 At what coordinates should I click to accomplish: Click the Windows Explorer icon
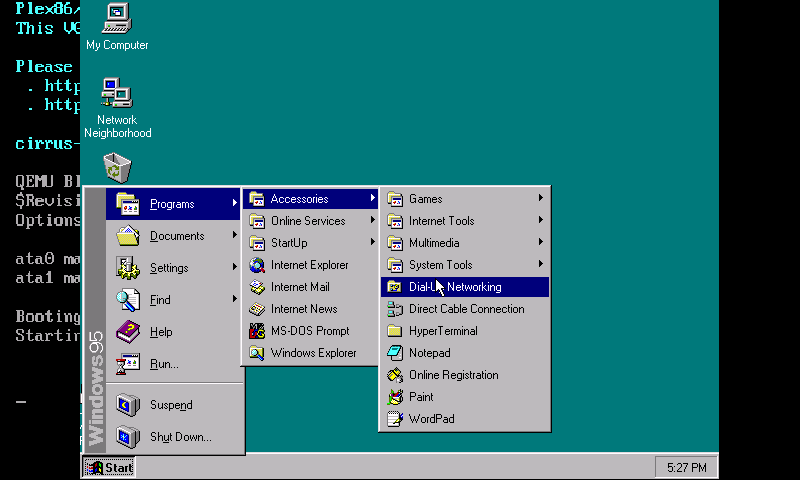click(x=257, y=352)
